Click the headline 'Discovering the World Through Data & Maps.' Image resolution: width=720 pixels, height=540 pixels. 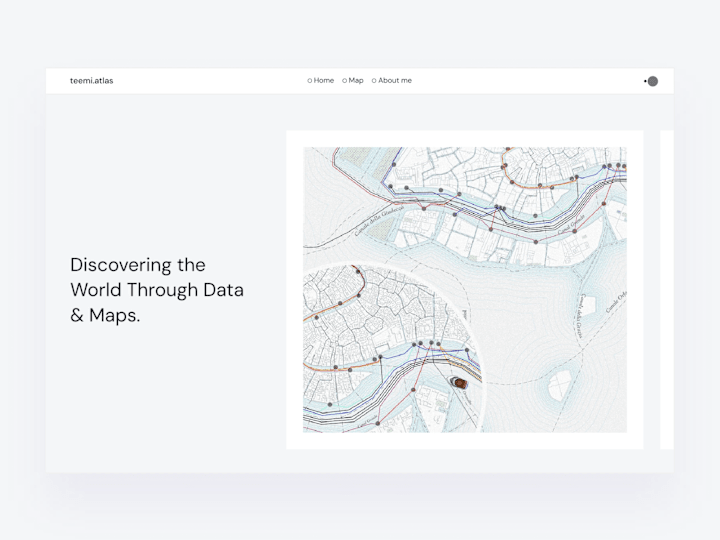(157, 290)
